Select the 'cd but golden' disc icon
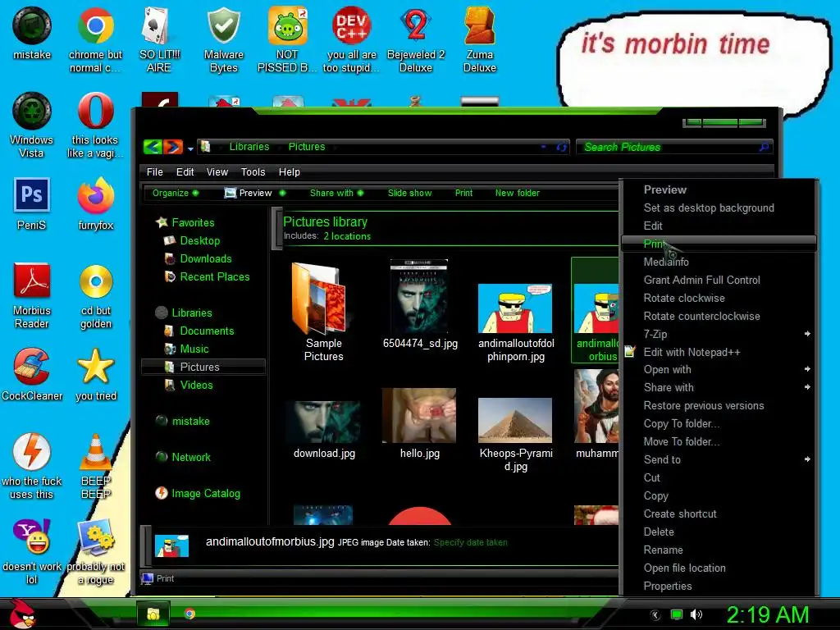The height and width of the screenshot is (630, 840). [95, 281]
